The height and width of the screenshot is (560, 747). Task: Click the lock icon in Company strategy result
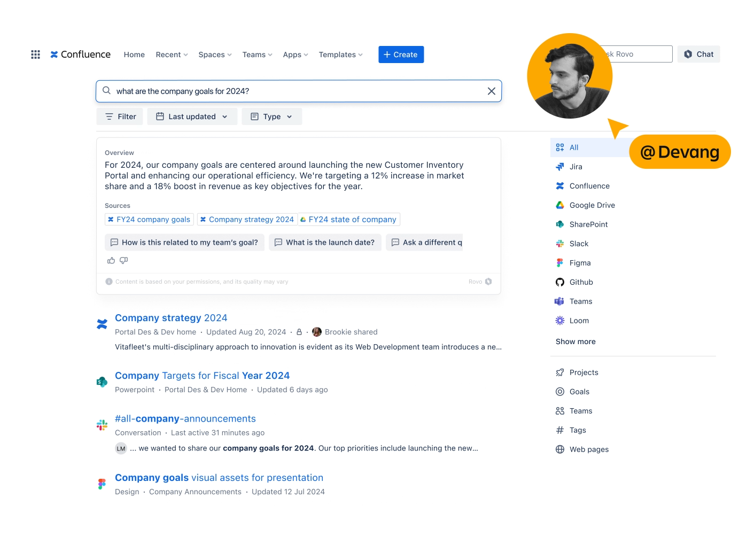tap(299, 332)
